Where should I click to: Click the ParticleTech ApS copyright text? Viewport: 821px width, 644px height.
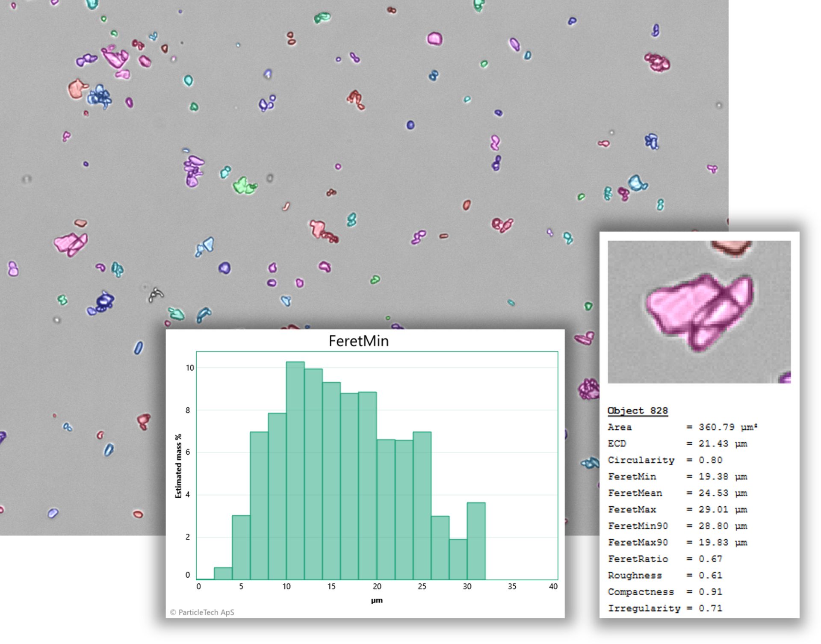tap(202, 612)
